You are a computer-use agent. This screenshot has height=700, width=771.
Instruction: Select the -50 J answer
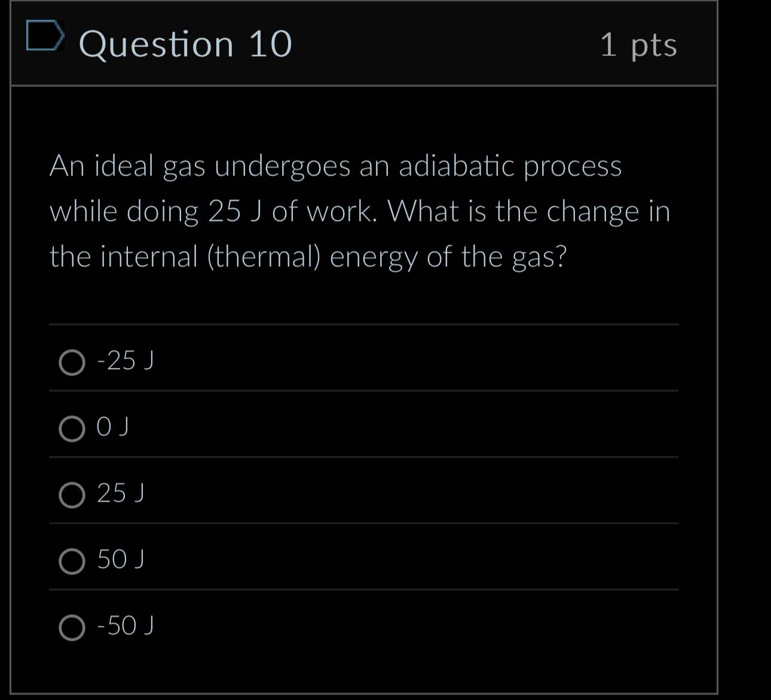click(72, 627)
